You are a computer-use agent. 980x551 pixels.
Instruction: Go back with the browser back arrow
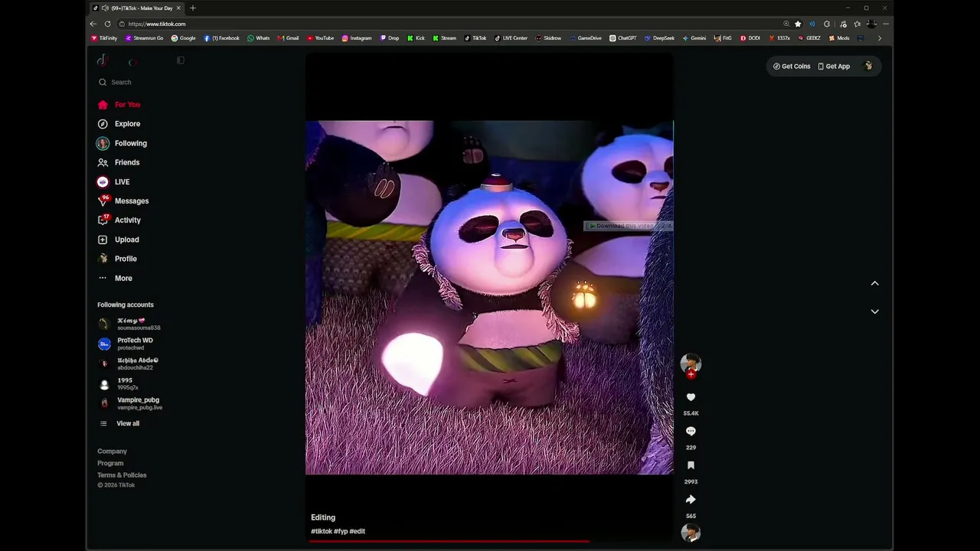(x=93, y=24)
